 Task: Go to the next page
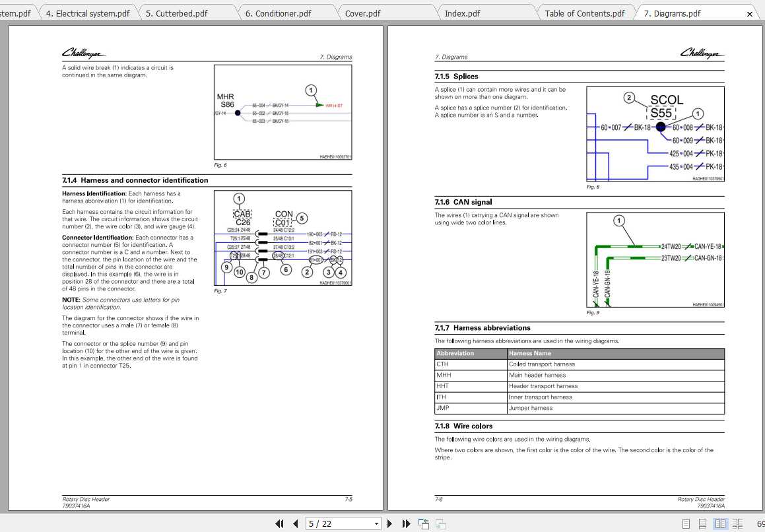(x=389, y=523)
